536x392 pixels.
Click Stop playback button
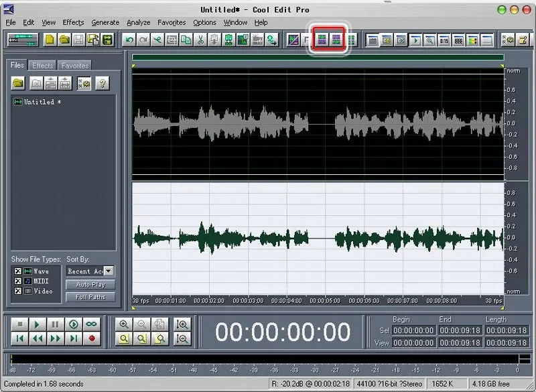20,324
